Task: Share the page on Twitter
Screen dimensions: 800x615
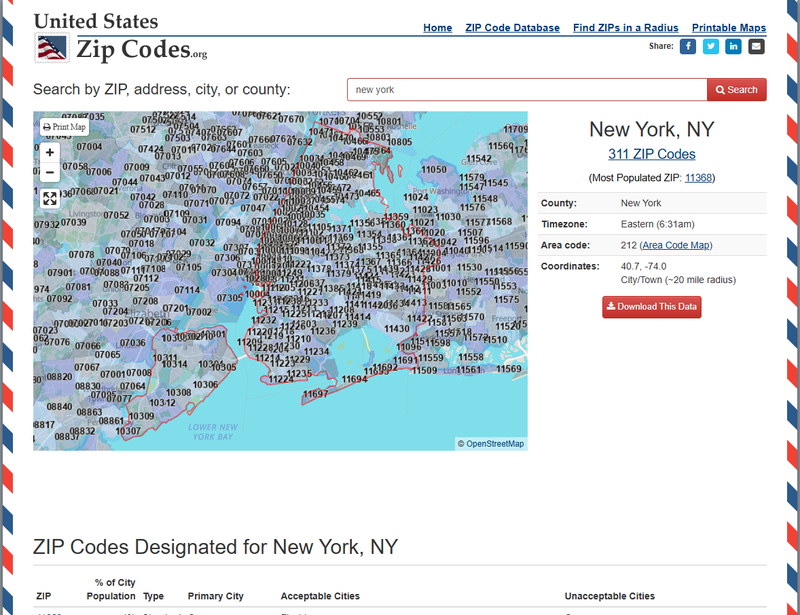Action: (x=711, y=46)
